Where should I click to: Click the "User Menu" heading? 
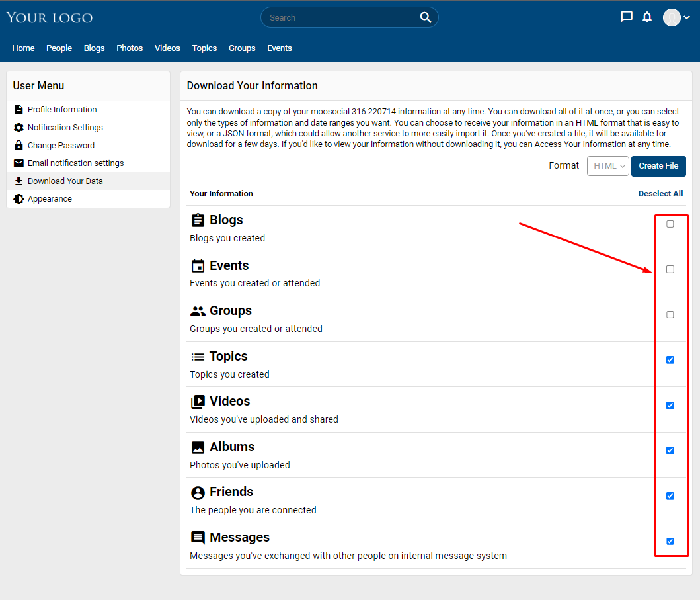point(38,85)
